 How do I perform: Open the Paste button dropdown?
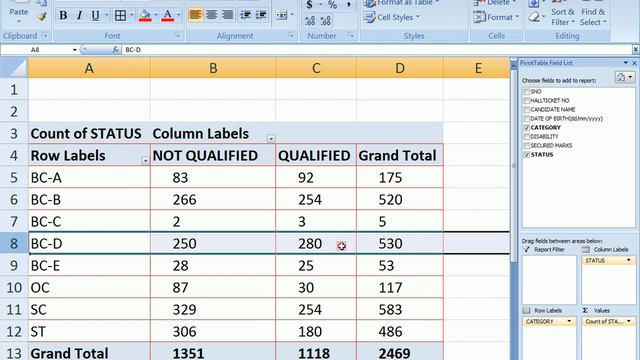coord(19,21)
